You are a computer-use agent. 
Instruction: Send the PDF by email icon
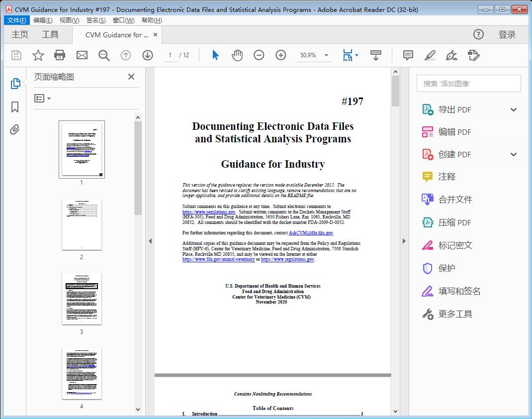[82, 55]
